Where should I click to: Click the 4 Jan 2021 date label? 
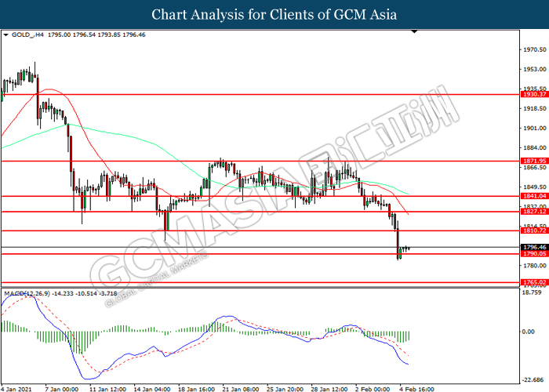pos(16,389)
